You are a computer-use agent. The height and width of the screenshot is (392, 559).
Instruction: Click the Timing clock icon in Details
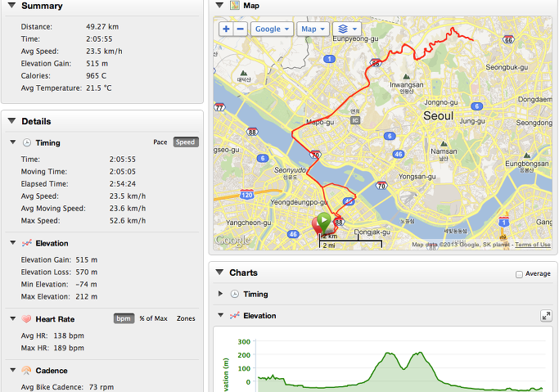pos(27,143)
